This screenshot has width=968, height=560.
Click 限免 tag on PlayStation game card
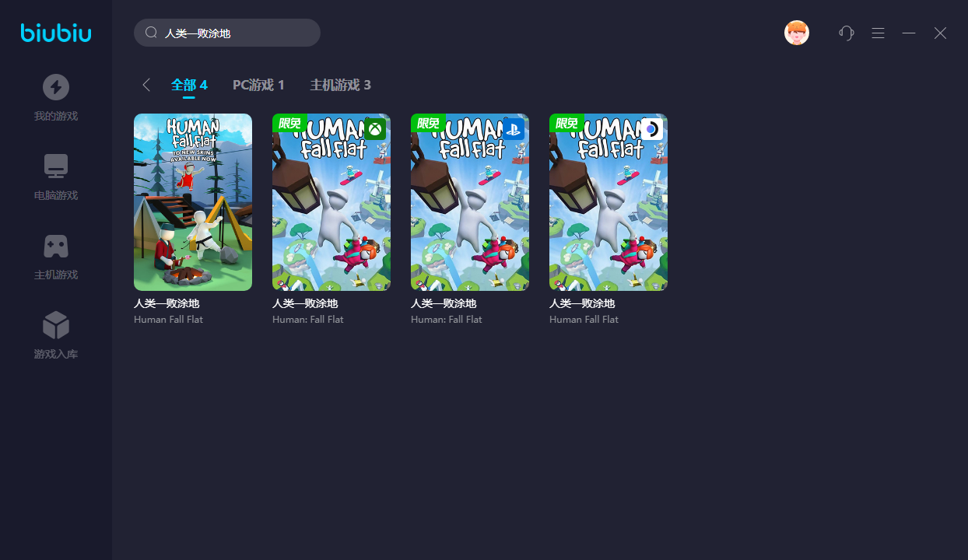point(428,123)
